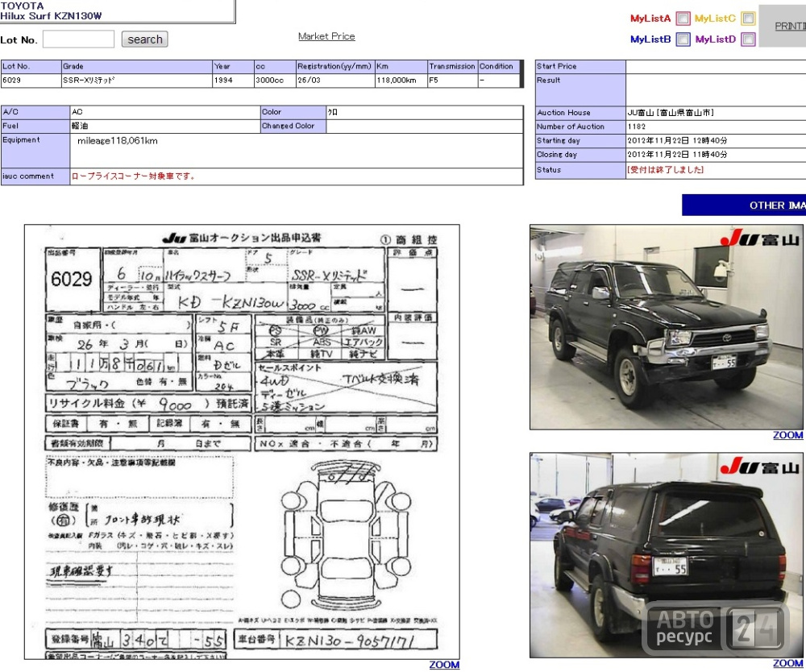Select grade cell SSR-X
The image size is (806, 672).
pyautogui.click(x=137, y=80)
